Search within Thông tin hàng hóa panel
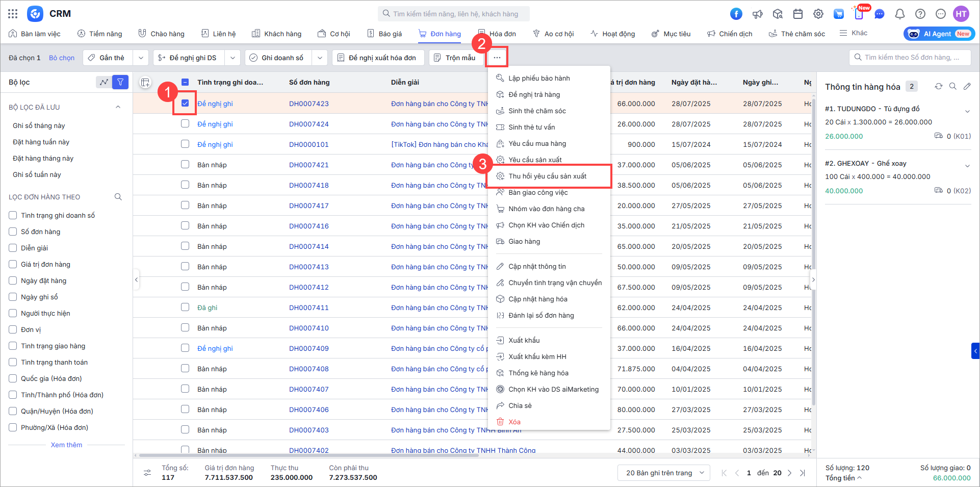 (x=952, y=86)
